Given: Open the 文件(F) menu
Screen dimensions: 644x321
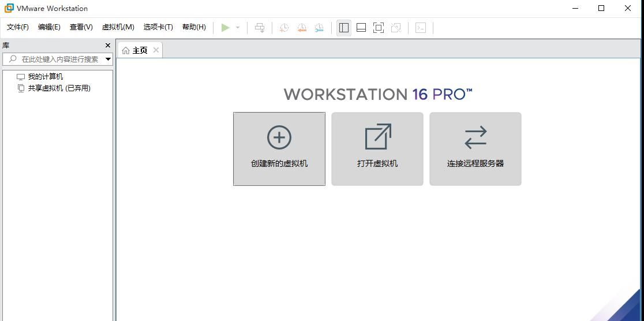Looking at the screenshot, I should coord(18,27).
